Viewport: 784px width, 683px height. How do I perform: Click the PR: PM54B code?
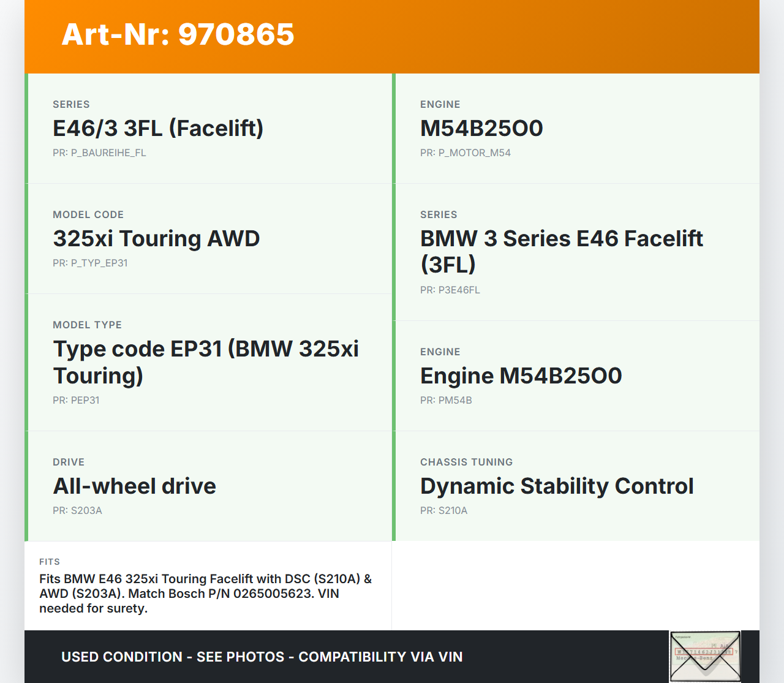pos(446,401)
